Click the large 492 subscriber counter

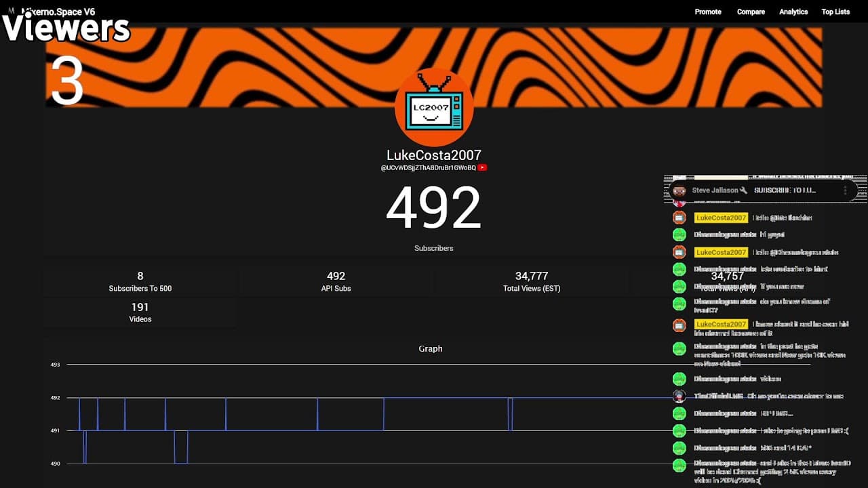tap(434, 208)
